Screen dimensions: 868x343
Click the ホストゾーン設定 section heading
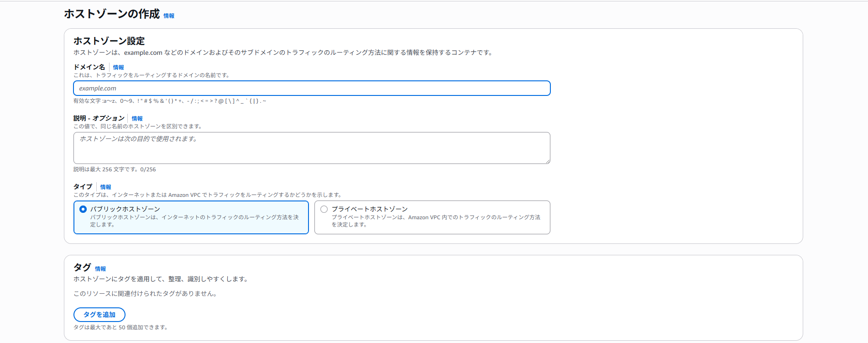coord(109,41)
